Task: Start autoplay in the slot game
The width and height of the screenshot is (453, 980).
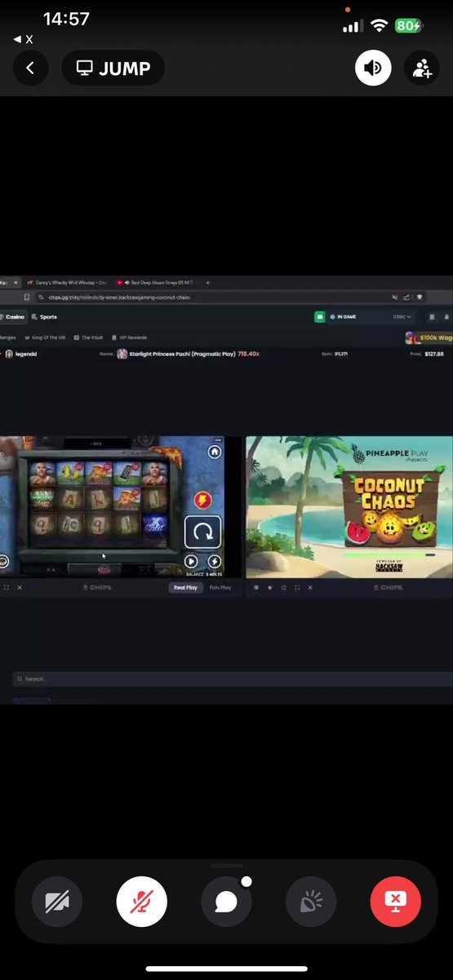Action: point(190,561)
